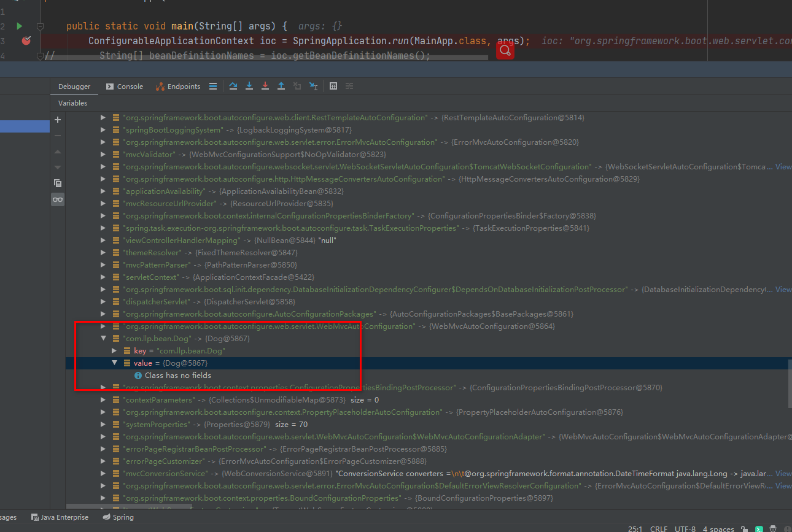This screenshot has width=792, height=532.
Task: Click the info icon beside Class has no fields
Action: click(138, 375)
